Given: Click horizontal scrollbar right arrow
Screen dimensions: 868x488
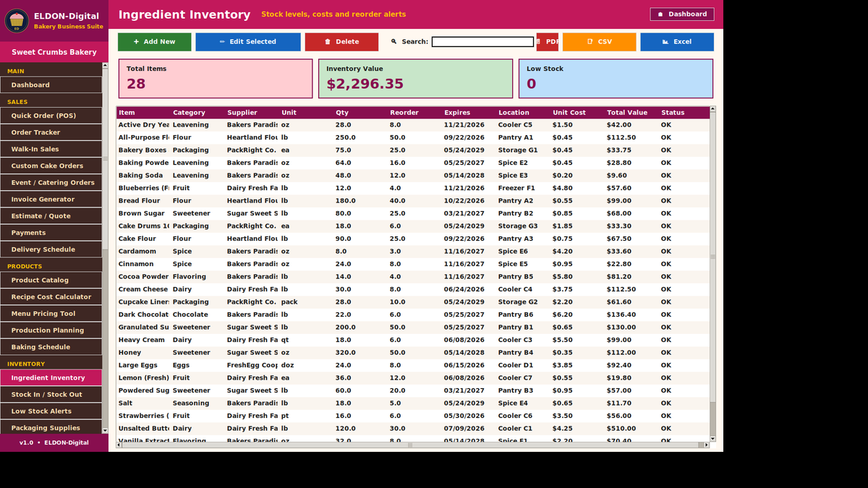Looking at the screenshot, I should coord(707,445).
